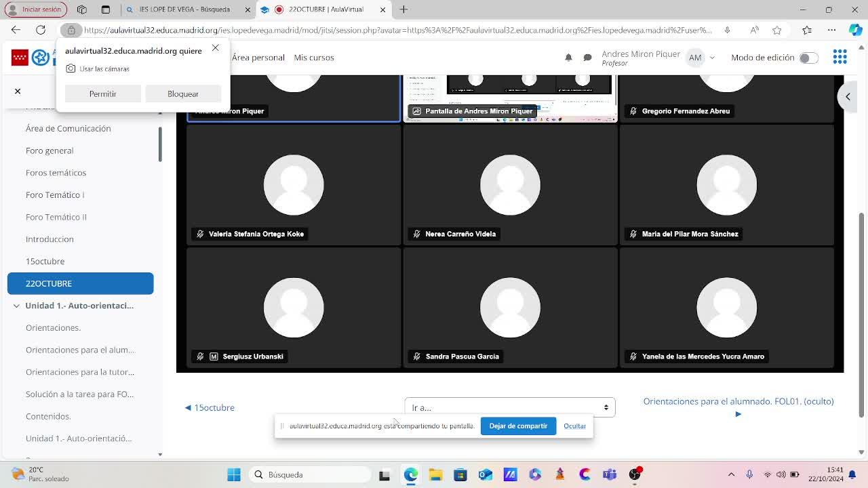
Task: Click the Windows Start button
Action: 234,474
